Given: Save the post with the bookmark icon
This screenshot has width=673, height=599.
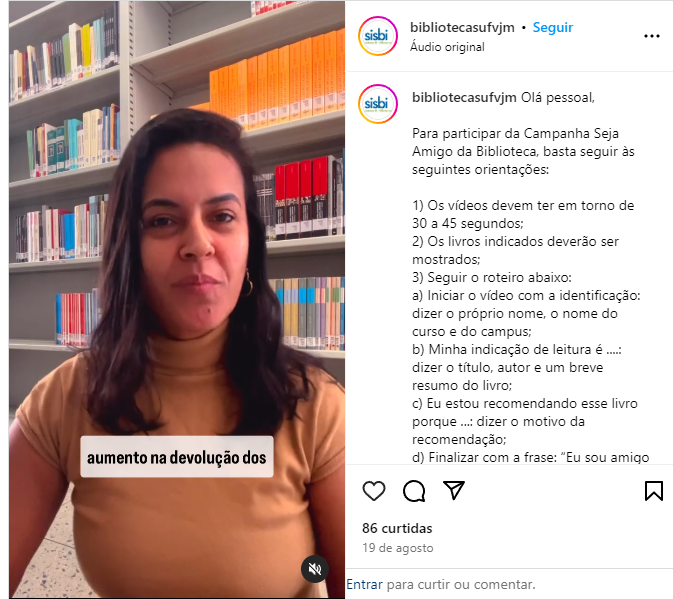Looking at the screenshot, I should [654, 491].
